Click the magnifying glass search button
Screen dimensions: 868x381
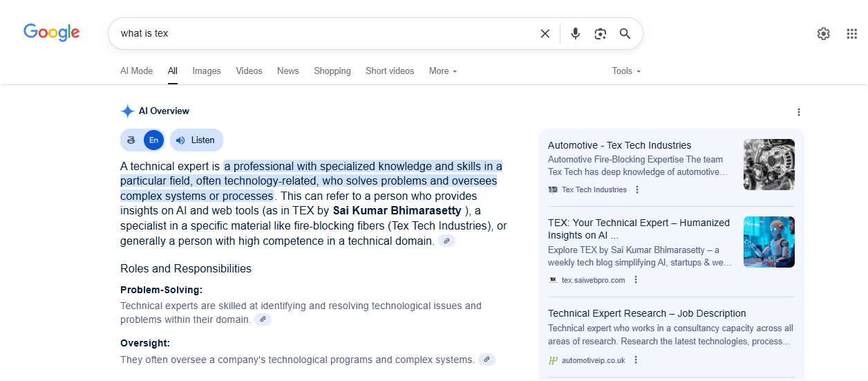[625, 33]
